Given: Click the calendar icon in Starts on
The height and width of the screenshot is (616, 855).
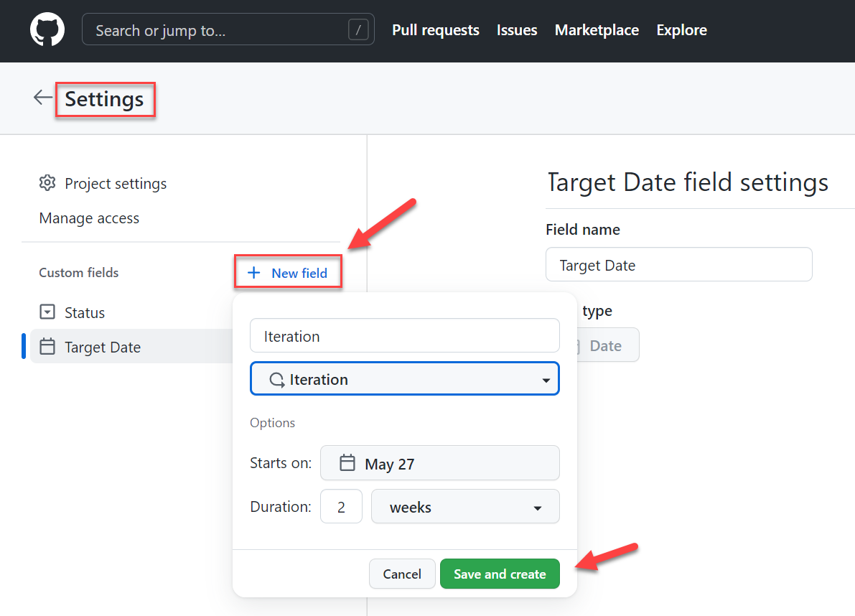Looking at the screenshot, I should 347,463.
